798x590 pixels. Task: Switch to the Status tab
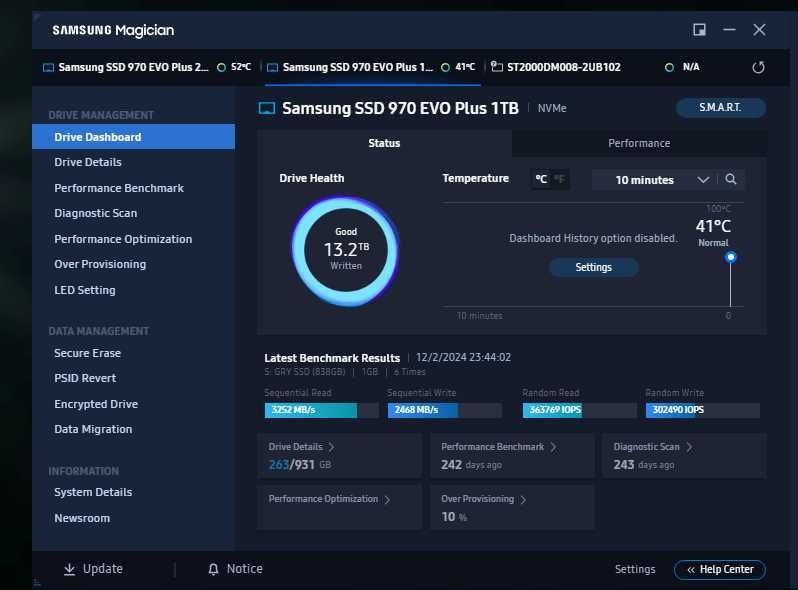point(384,143)
